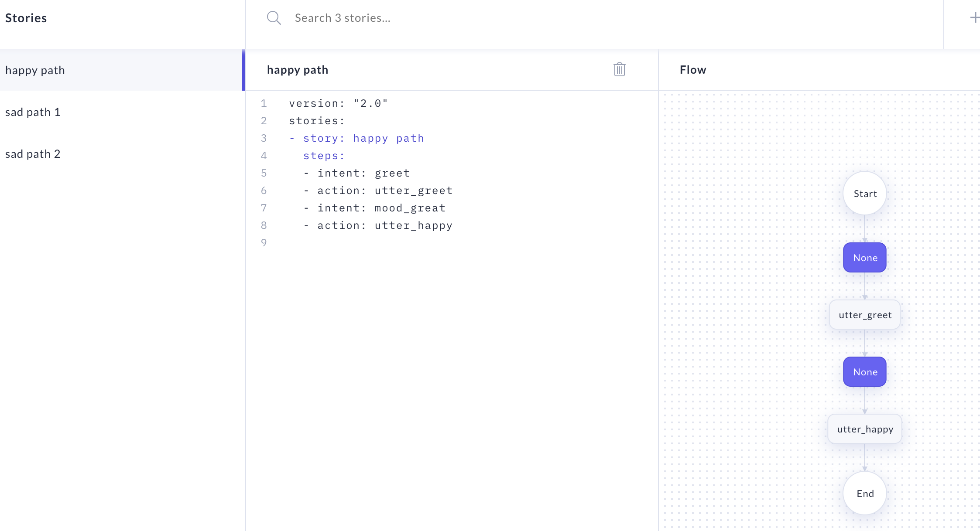Click the Flow panel heading

coord(692,70)
